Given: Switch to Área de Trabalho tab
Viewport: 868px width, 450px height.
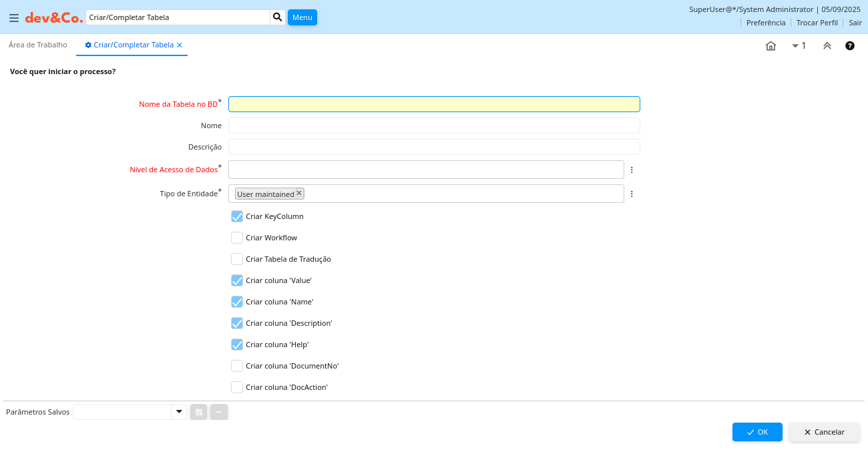Looking at the screenshot, I should pyautogui.click(x=38, y=45).
